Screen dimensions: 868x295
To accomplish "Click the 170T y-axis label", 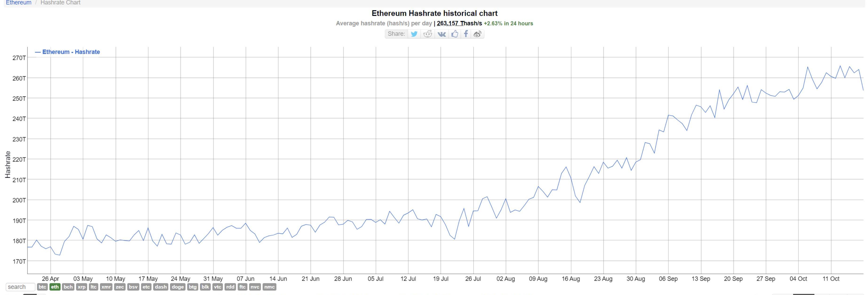I will coord(19,261).
